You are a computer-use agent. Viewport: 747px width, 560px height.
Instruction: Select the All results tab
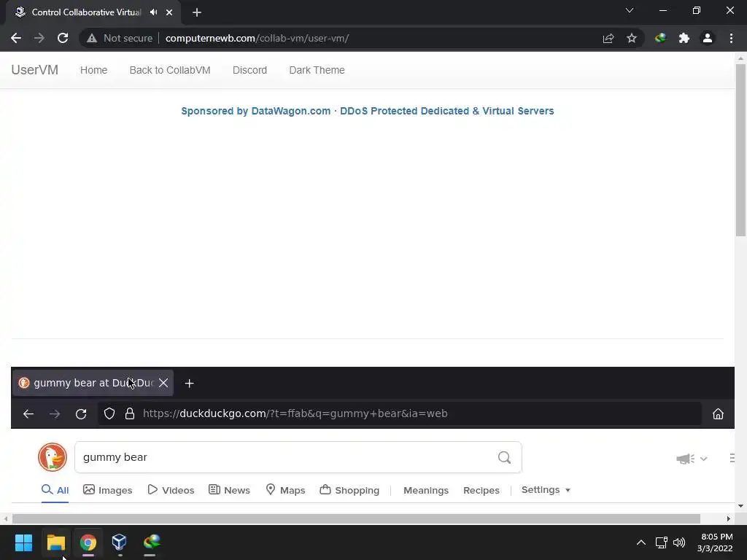pyautogui.click(x=55, y=490)
